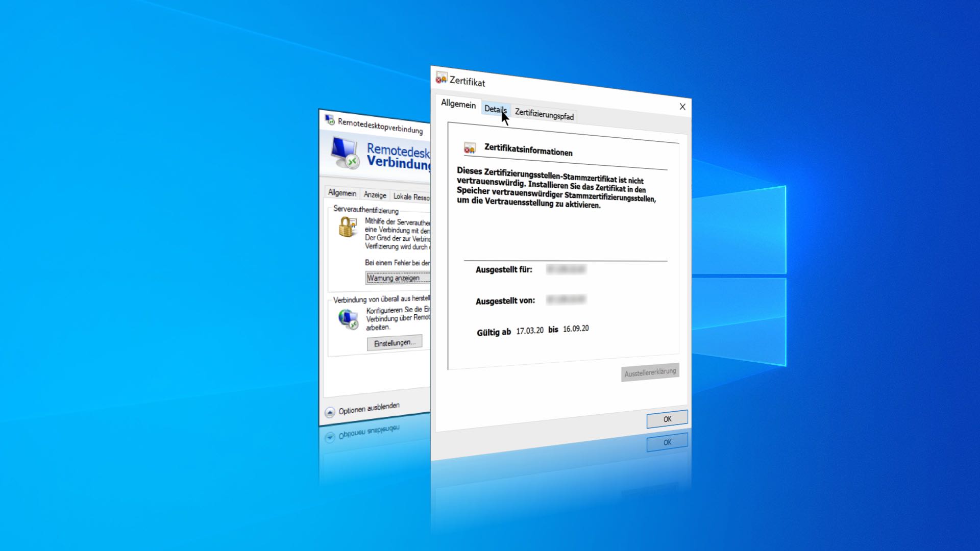The width and height of the screenshot is (980, 551).
Task: Click the greyed Ausstellererklärung button
Action: [x=650, y=372]
